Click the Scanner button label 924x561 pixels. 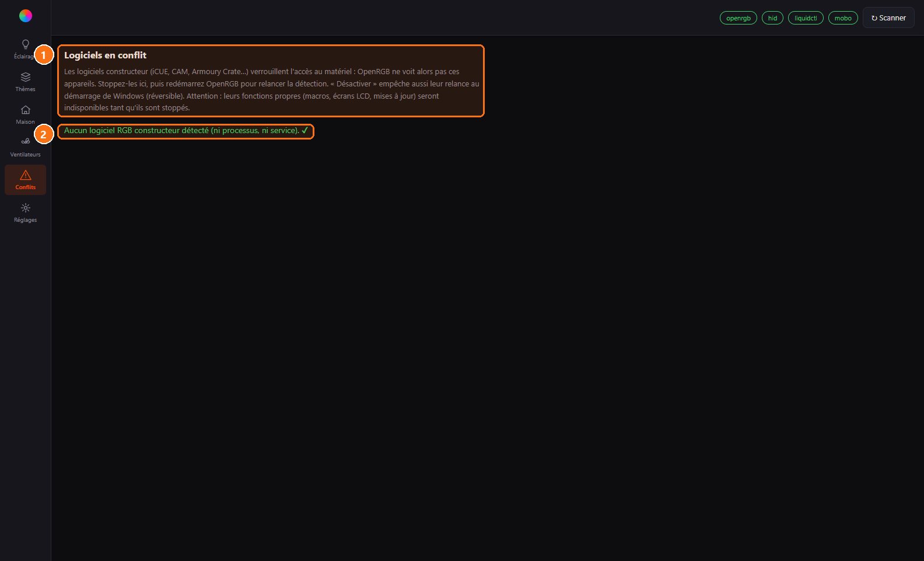[x=892, y=18]
